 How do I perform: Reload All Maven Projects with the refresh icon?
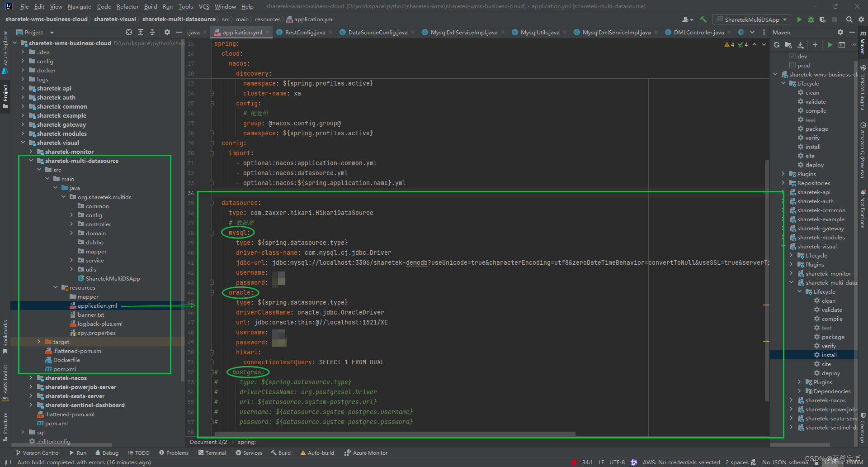click(x=777, y=45)
